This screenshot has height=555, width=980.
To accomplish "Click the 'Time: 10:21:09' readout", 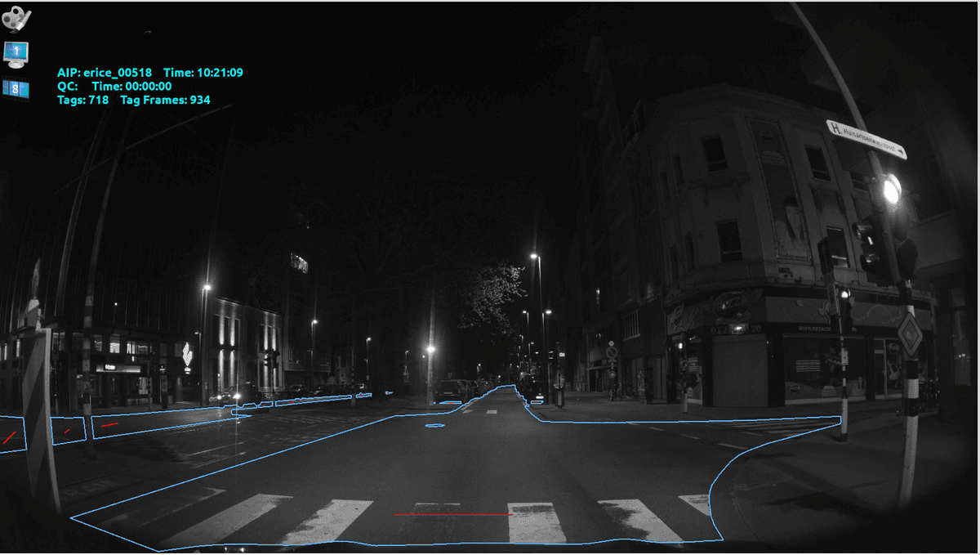I will (203, 73).
